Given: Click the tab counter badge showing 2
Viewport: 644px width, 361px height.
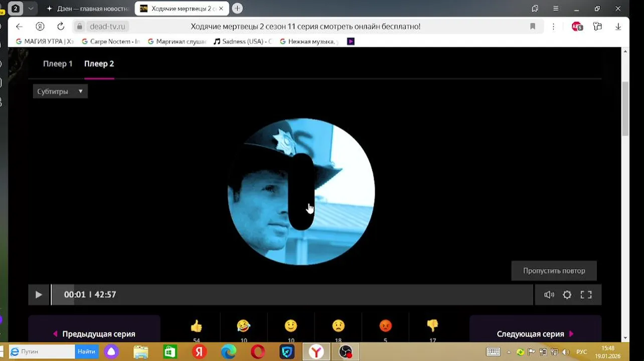Looking at the screenshot, I should pos(16,9).
